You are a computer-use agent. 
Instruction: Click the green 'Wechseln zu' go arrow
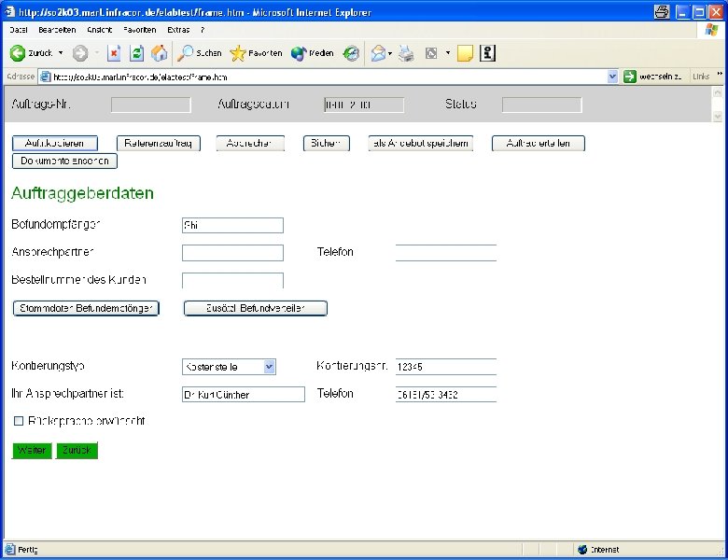[x=630, y=77]
